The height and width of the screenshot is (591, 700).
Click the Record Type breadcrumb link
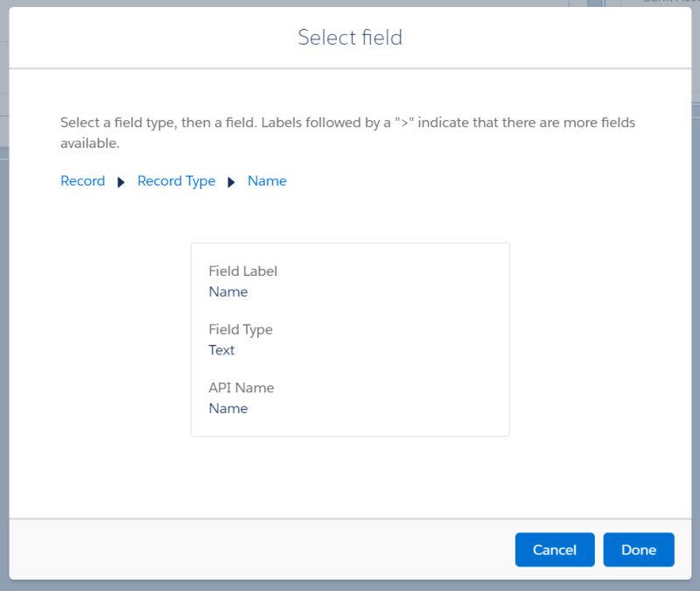(176, 180)
